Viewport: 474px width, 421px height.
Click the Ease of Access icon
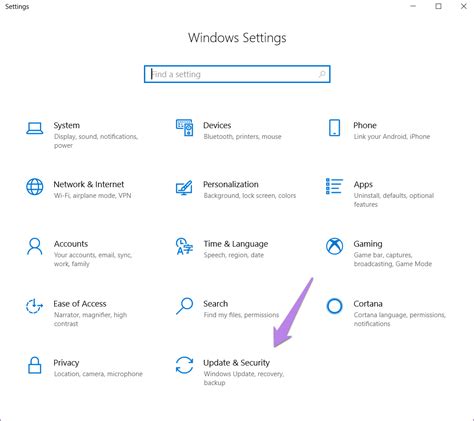pyautogui.click(x=34, y=306)
